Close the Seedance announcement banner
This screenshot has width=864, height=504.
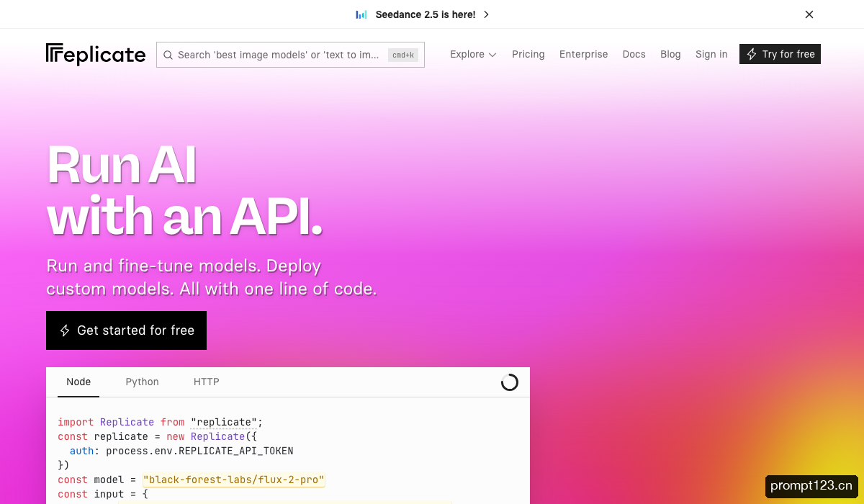point(809,14)
